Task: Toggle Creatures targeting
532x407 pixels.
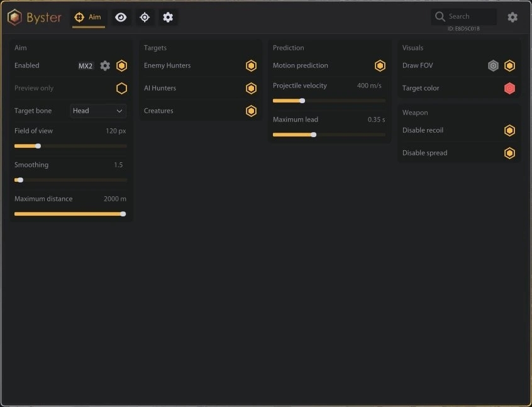Action: pos(251,111)
